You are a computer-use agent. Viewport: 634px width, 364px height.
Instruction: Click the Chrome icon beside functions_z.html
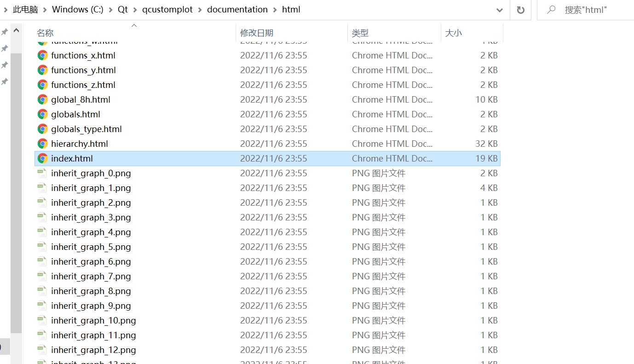click(x=43, y=85)
